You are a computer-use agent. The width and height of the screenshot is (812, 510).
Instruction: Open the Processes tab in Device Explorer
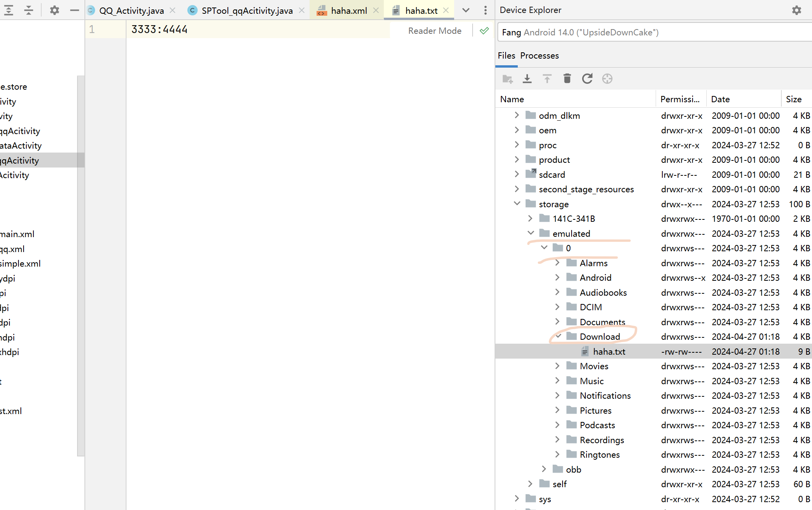click(539, 56)
